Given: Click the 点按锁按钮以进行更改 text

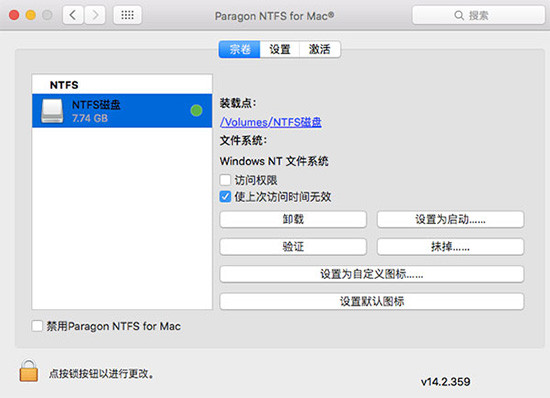Looking at the screenshot, I should tap(101, 374).
